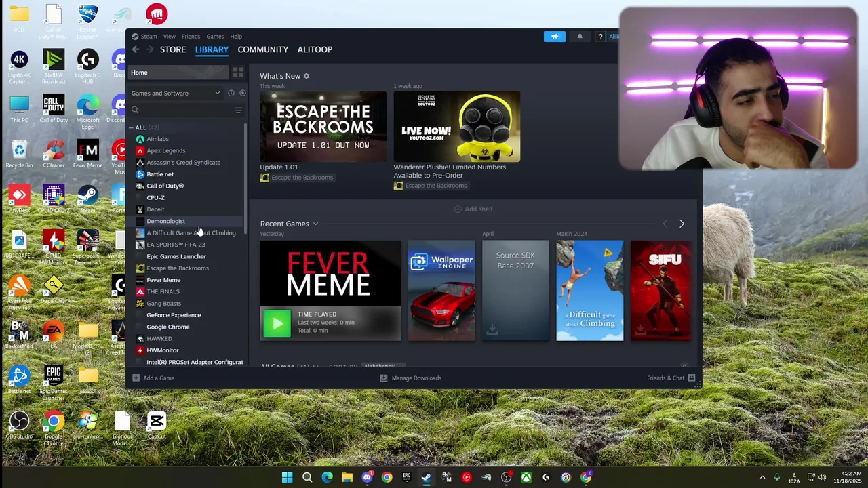The image size is (868, 488).
Task: Open Xbox app on taskbar
Action: pos(526,478)
